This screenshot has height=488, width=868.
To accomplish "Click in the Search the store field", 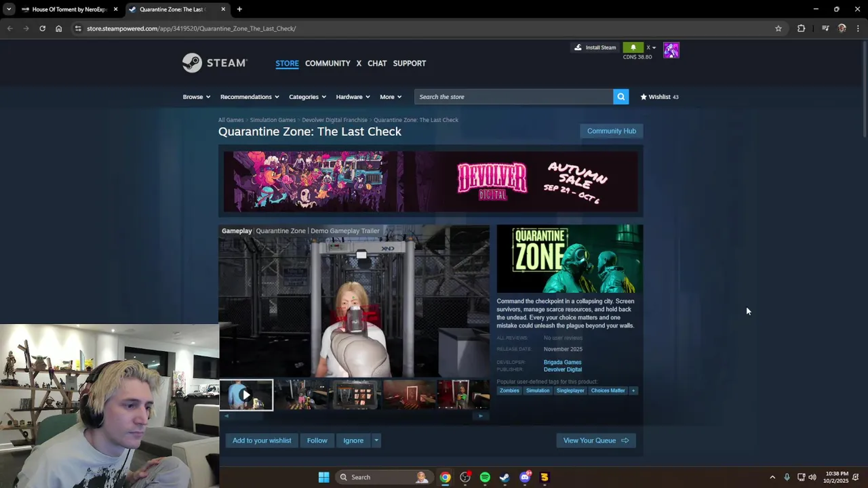I will point(513,97).
